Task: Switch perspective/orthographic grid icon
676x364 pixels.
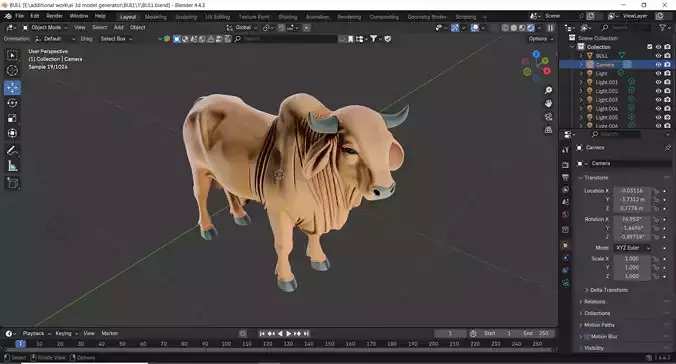Action: (x=548, y=130)
